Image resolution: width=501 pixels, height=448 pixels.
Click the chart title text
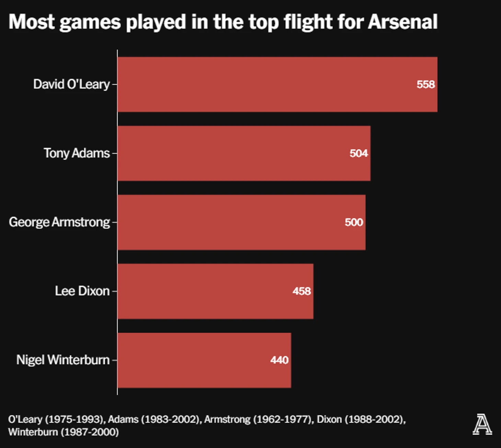click(x=223, y=22)
